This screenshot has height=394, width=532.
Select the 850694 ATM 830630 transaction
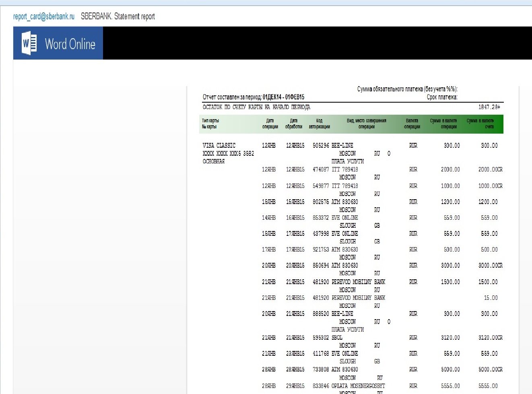(335, 266)
